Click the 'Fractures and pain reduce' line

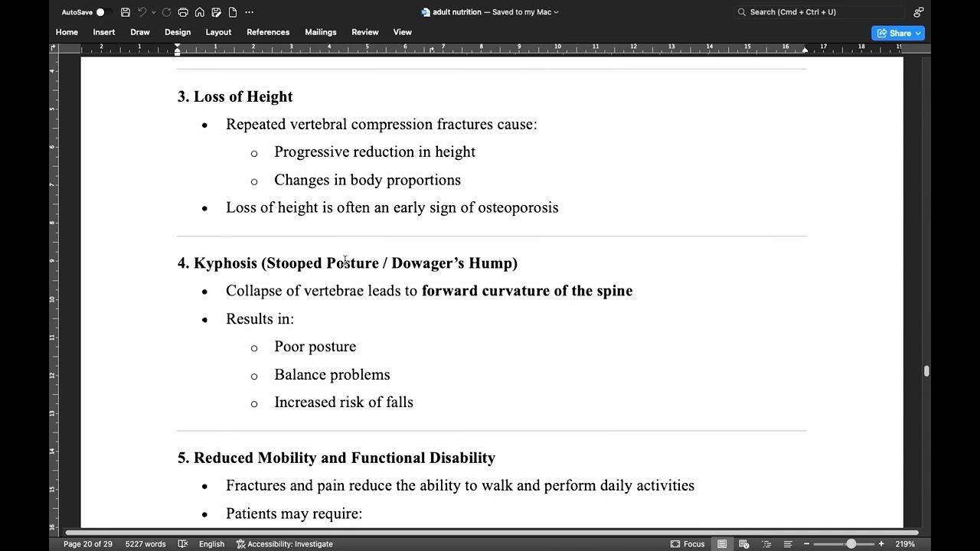460,485
